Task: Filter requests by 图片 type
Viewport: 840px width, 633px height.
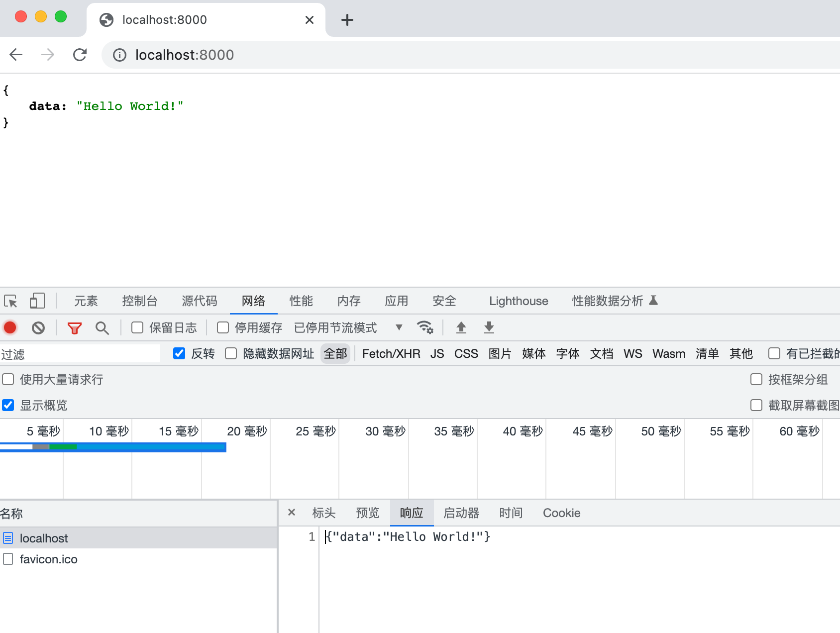Action: pos(500,354)
